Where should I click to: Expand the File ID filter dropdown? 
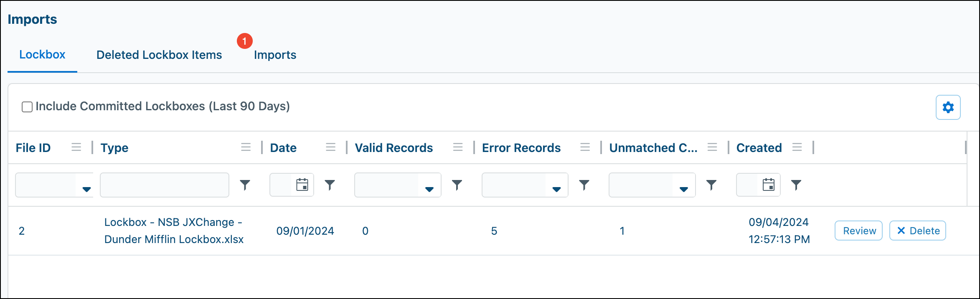[x=86, y=189]
